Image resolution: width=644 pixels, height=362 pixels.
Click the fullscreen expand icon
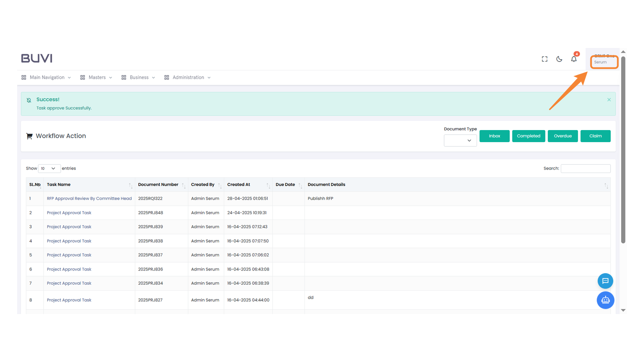pyautogui.click(x=544, y=59)
